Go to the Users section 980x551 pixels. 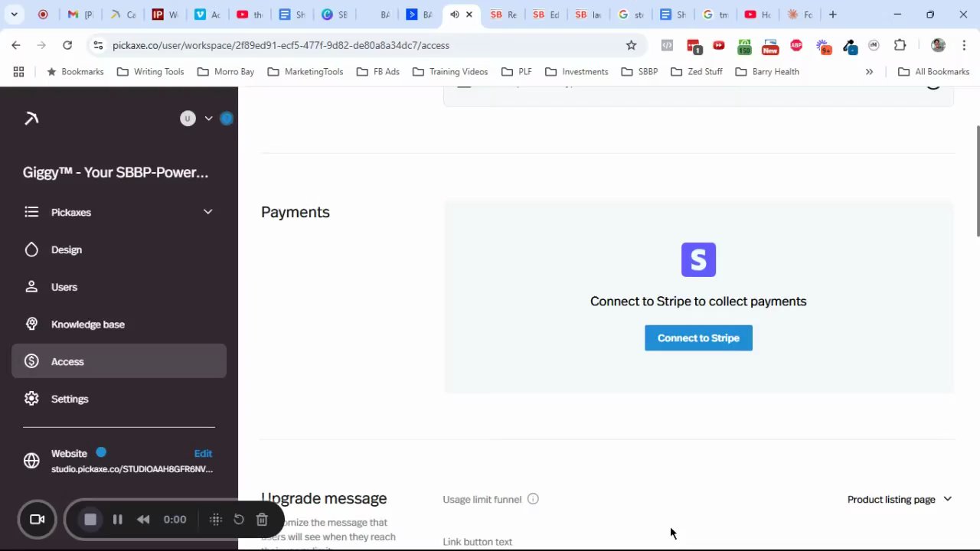click(x=64, y=287)
